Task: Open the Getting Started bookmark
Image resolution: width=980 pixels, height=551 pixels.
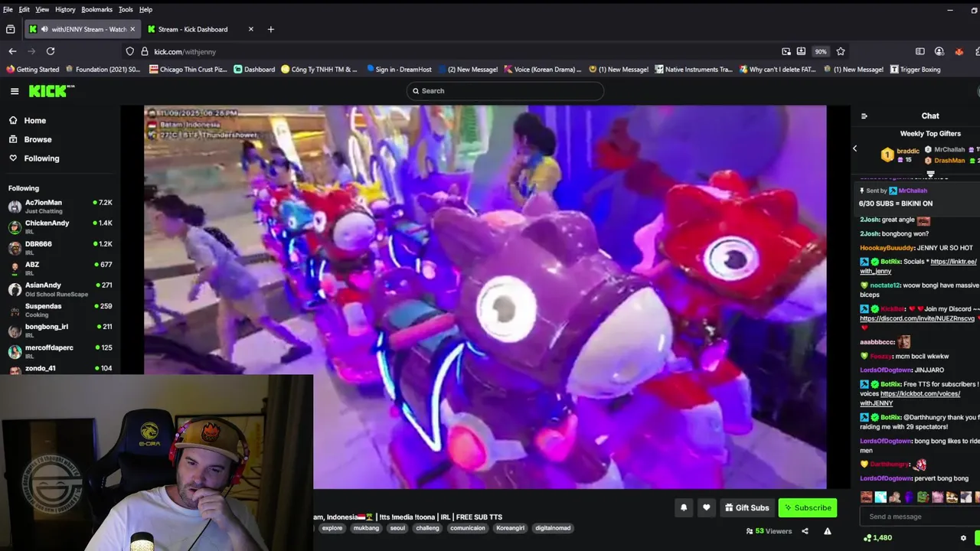Action: (32, 69)
